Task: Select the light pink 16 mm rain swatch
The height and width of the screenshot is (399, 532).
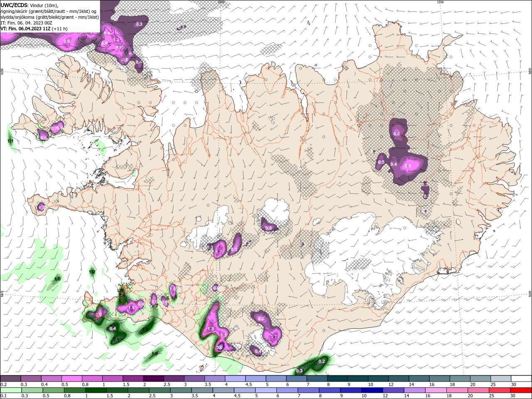Action: 436,390
